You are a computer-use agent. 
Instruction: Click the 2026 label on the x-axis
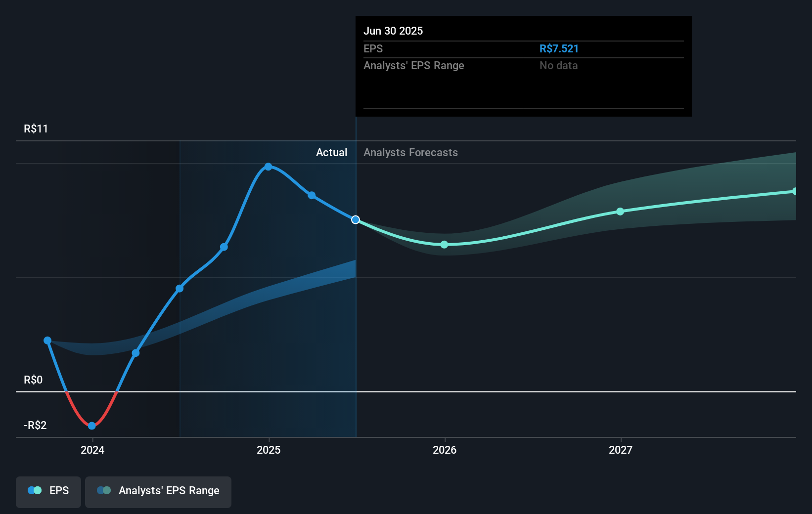click(x=444, y=450)
